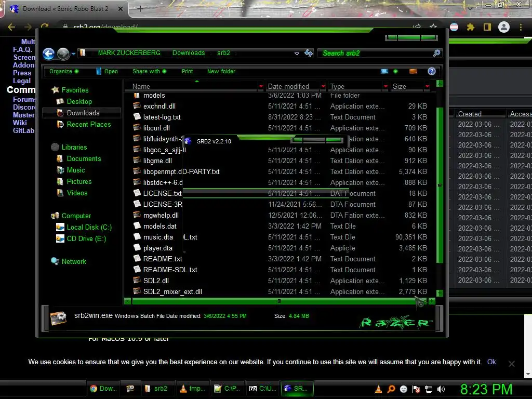Screen dimensions: 532x399
Task: Dismiss the cookie notice with X
Action: (x=512, y=364)
